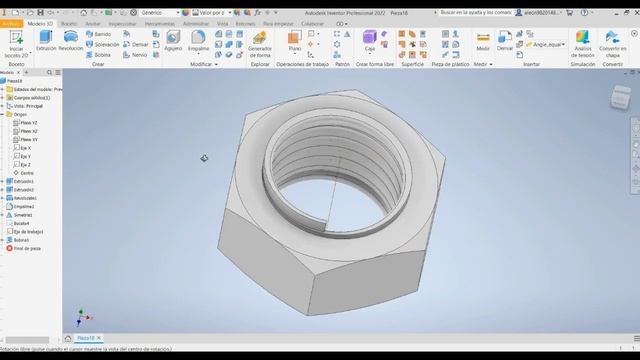Switch to the Boceto ribbon tab
The width and height of the screenshot is (640, 360).
(x=69, y=24)
